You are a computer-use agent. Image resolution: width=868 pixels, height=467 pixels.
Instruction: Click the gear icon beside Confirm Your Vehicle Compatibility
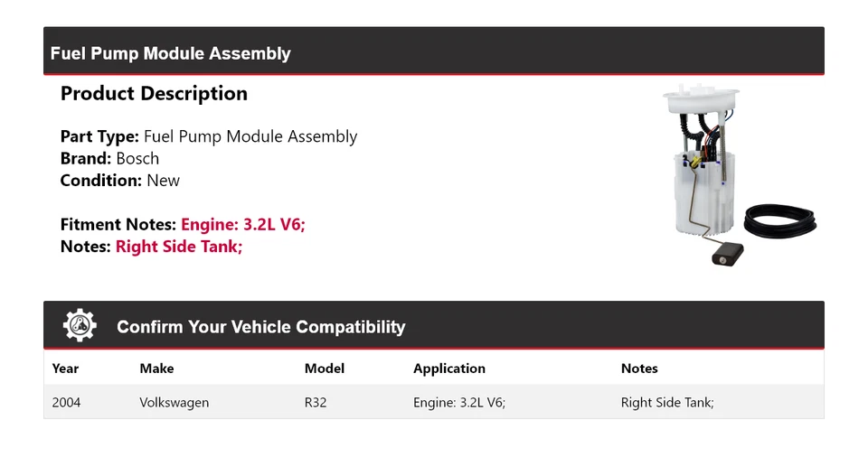[80, 326]
